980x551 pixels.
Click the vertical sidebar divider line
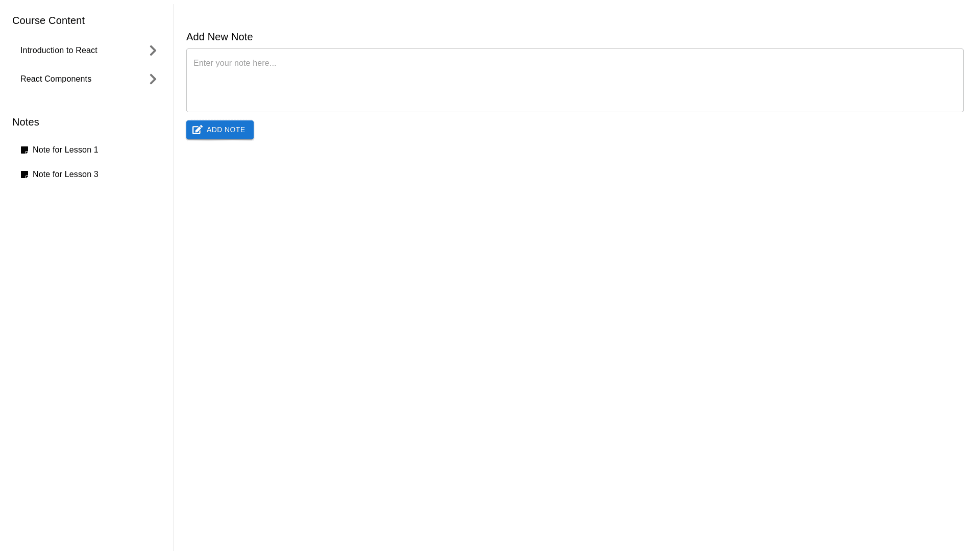[x=174, y=306]
